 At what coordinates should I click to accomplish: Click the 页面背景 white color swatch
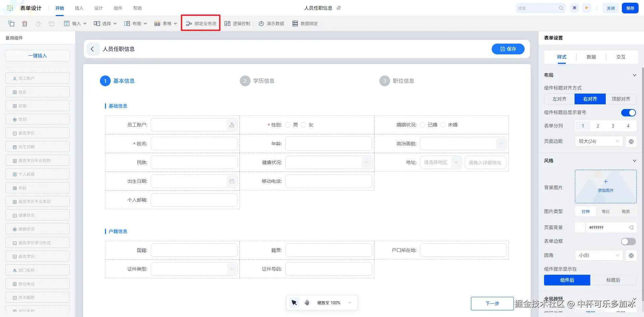tap(580, 227)
